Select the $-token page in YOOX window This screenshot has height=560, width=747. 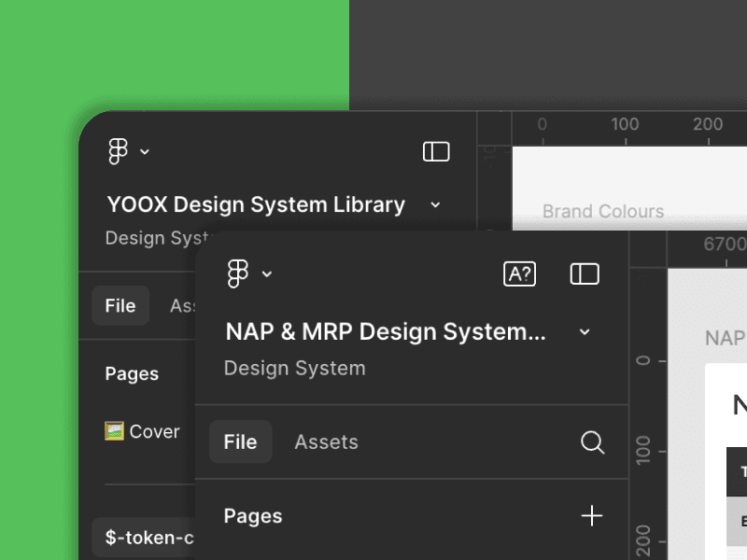click(144, 538)
